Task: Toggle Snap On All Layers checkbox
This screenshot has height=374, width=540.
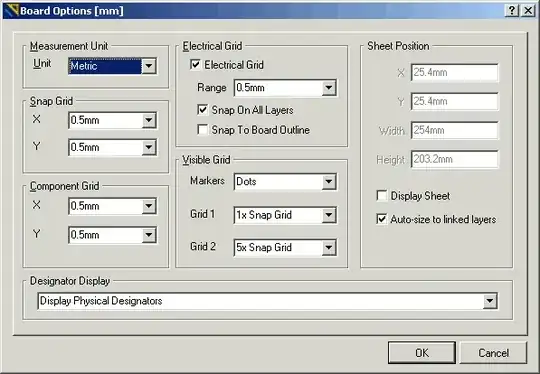Action: pyautogui.click(x=202, y=110)
